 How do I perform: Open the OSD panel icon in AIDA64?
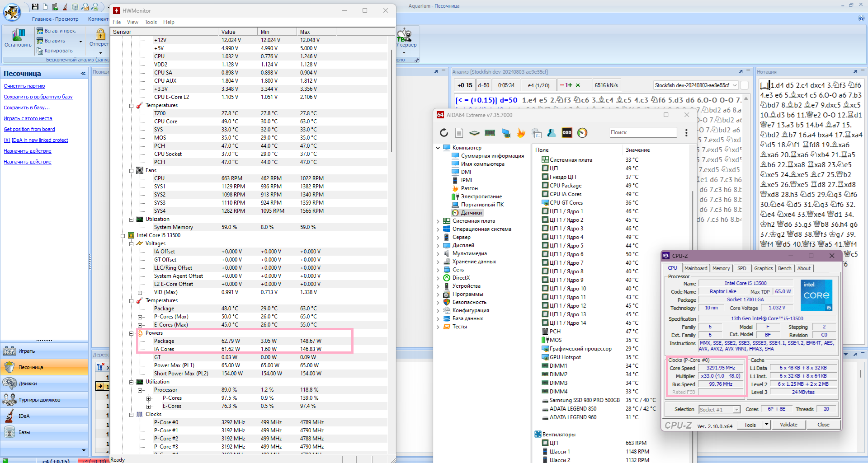pos(566,133)
